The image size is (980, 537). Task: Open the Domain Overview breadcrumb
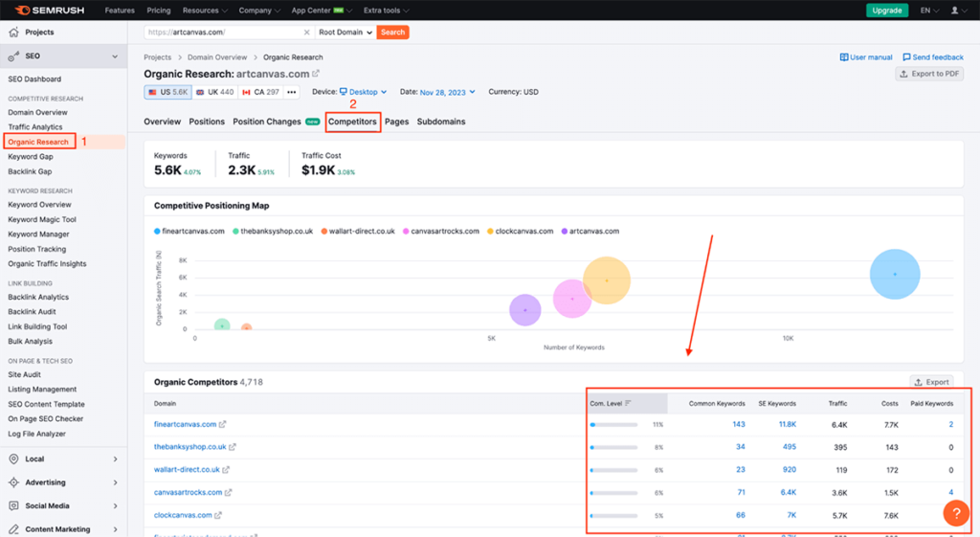pos(217,57)
